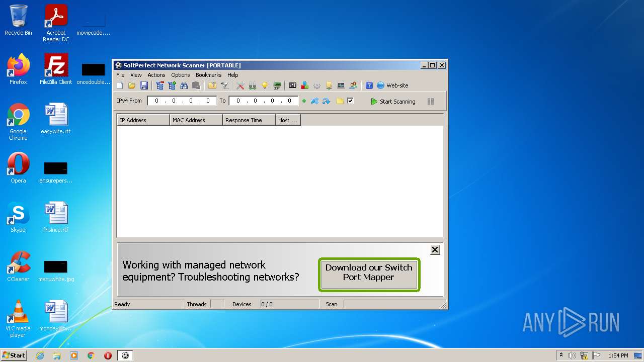Open Program Options wrench-and-screwdriver icon
Screen dimensions: 644x362
(240, 85)
